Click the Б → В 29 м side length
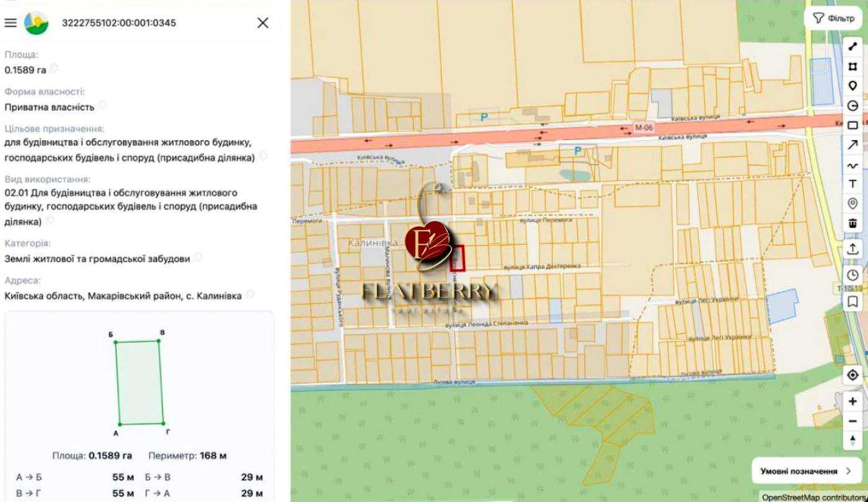The height and width of the screenshot is (502, 868). (204, 477)
